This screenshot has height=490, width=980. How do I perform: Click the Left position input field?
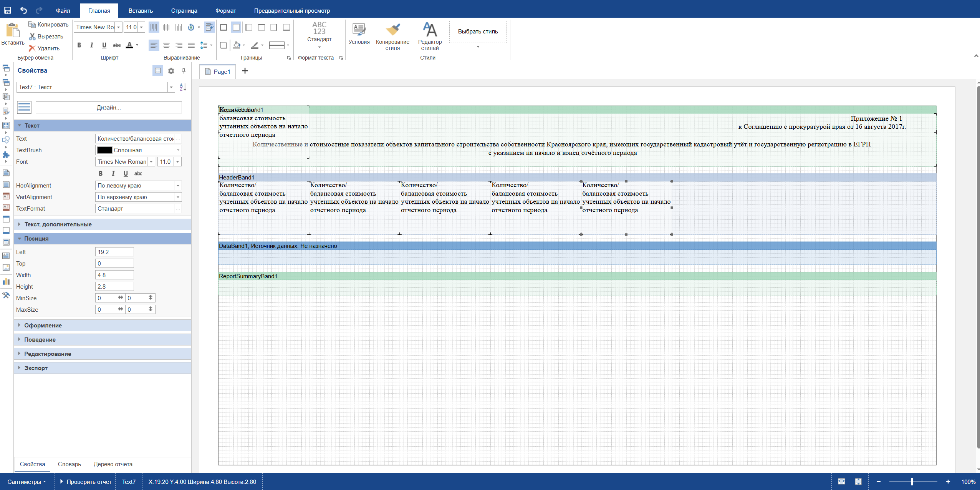(x=114, y=252)
